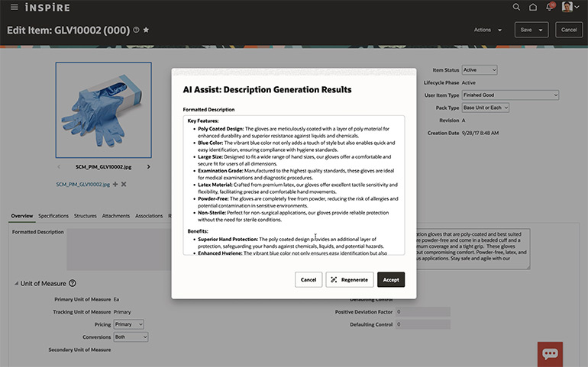Open SCM_PIM_GLV10002.jpg file link
This screenshot has height=367, width=588.
click(82, 185)
